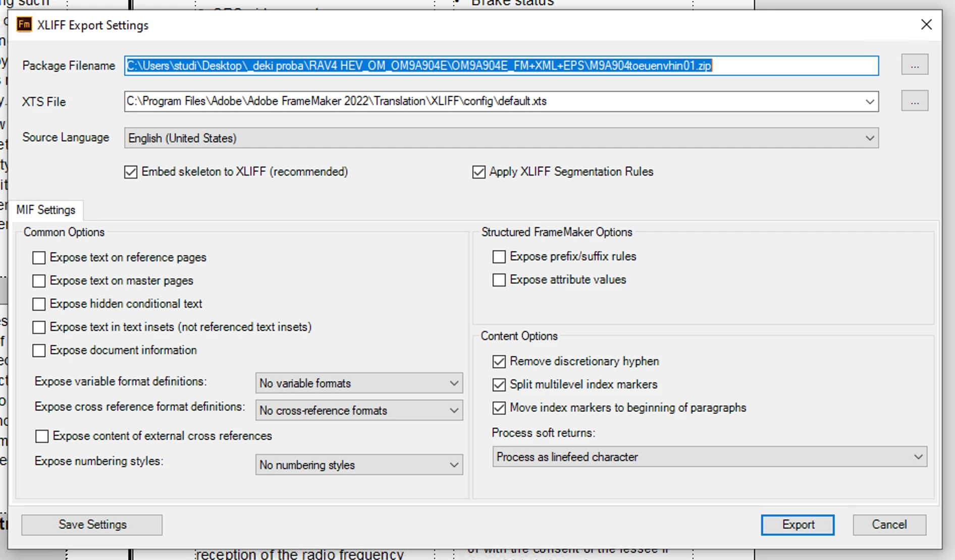This screenshot has height=560, width=955.
Task: Click the XTS File label
Action: tap(44, 102)
